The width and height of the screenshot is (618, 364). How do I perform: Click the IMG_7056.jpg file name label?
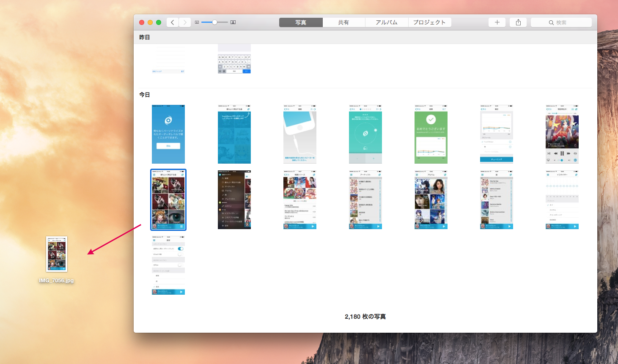(x=56, y=281)
